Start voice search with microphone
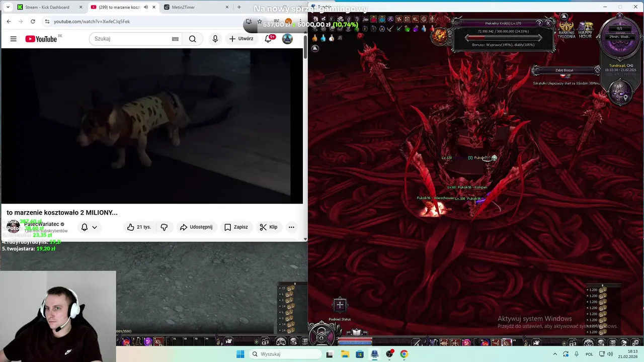 [x=215, y=39]
